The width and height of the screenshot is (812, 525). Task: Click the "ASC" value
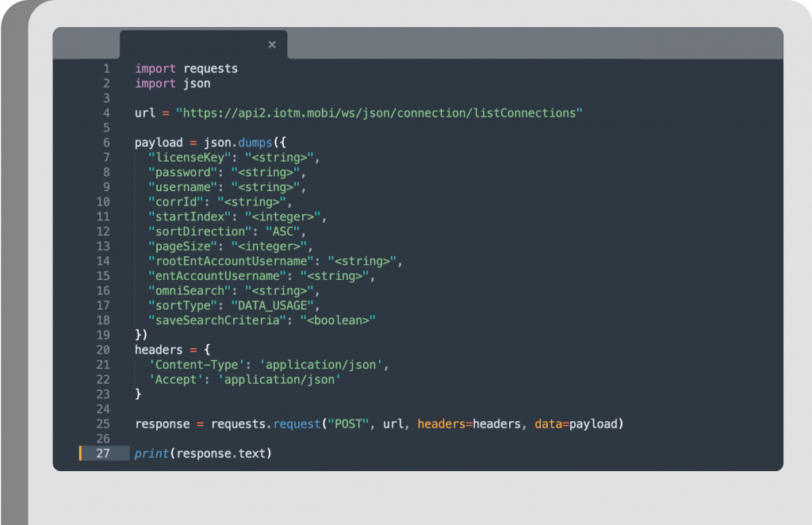coord(283,232)
